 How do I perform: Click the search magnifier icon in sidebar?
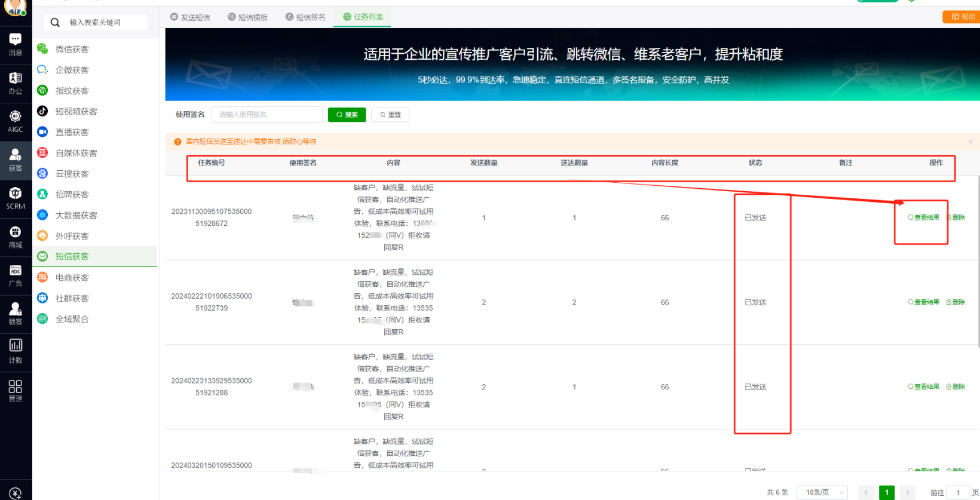[x=55, y=23]
